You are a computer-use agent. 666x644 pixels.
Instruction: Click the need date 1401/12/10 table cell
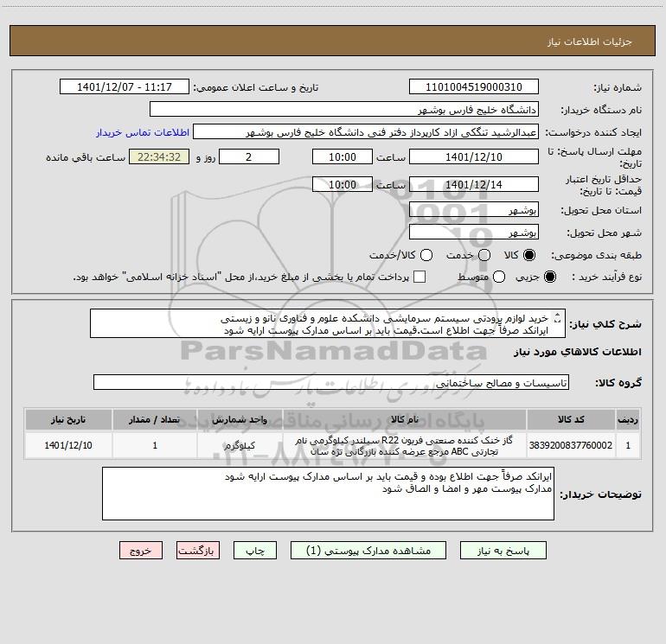pyautogui.click(x=68, y=445)
